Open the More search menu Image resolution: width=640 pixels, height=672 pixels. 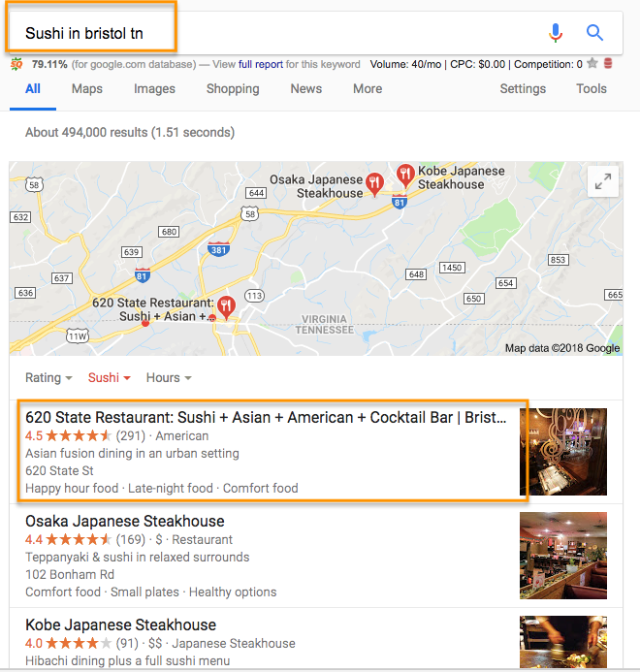click(368, 88)
